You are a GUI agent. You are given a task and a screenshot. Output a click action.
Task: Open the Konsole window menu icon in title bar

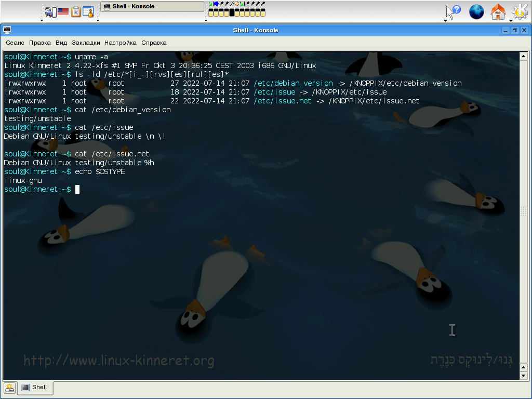pos(7,30)
